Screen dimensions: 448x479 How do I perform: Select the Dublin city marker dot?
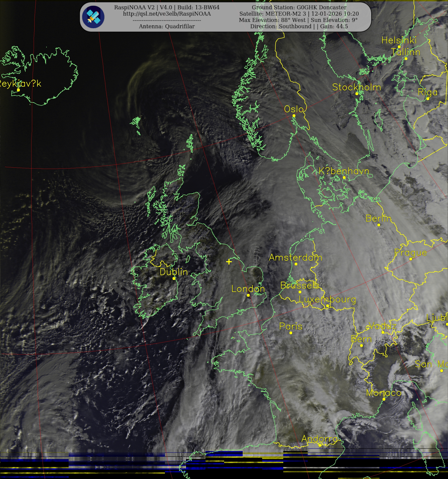174,278
